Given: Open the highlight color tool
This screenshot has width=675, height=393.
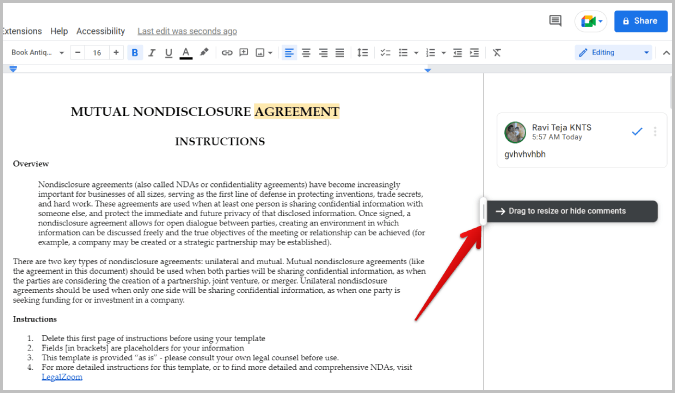Looking at the screenshot, I should coord(204,53).
